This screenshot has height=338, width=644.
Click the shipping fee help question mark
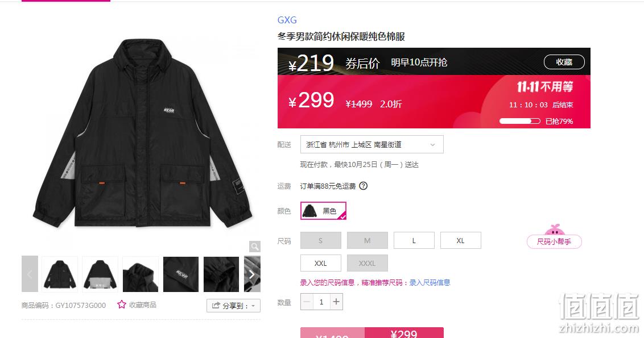[364, 186]
